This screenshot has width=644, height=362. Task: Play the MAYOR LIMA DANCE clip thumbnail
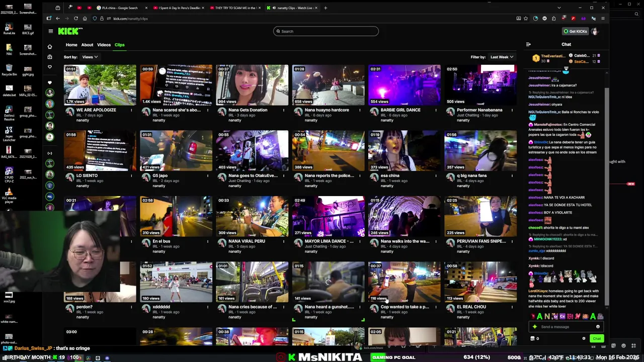pyautogui.click(x=328, y=216)
